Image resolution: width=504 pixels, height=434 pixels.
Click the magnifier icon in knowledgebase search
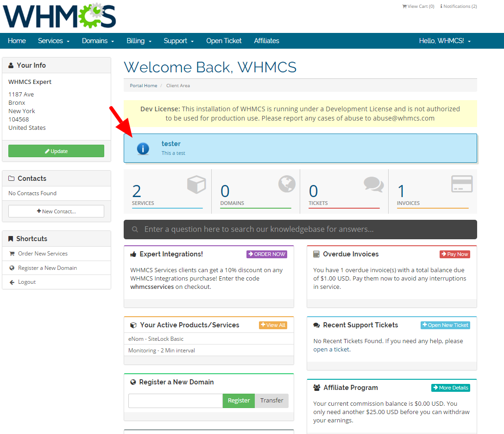pos(135,230)
